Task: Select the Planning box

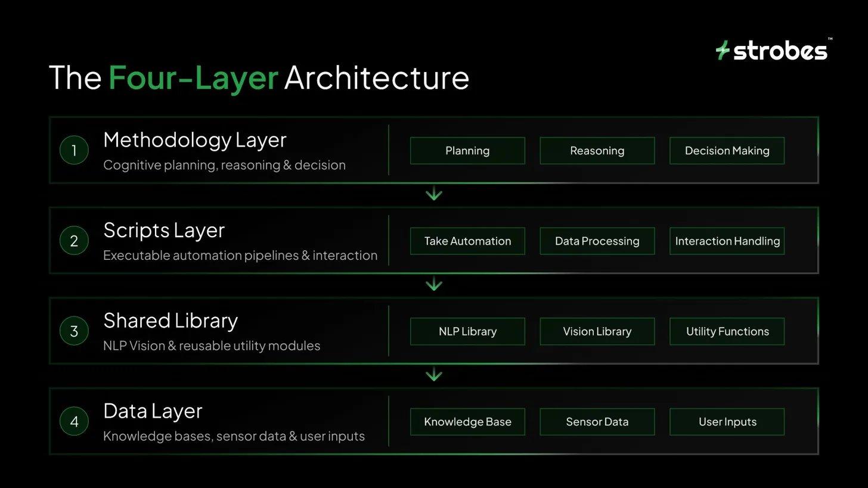Action: click(x=467, y=151)
